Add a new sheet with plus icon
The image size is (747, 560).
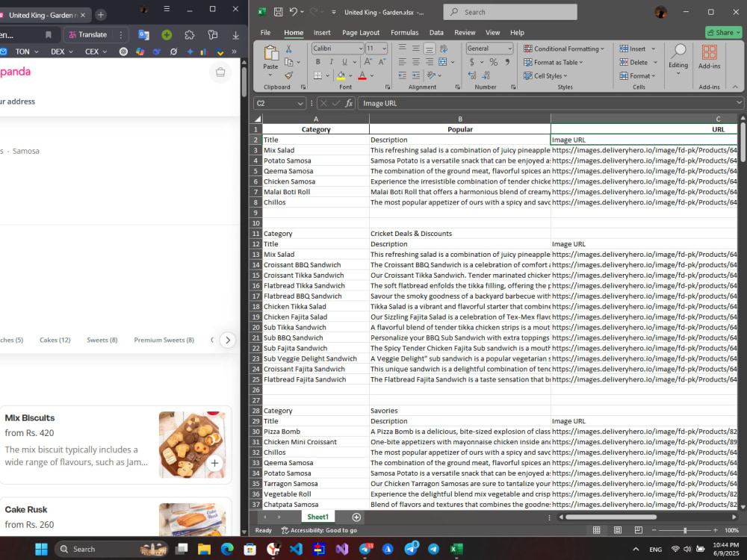click(x=356, y=517)
